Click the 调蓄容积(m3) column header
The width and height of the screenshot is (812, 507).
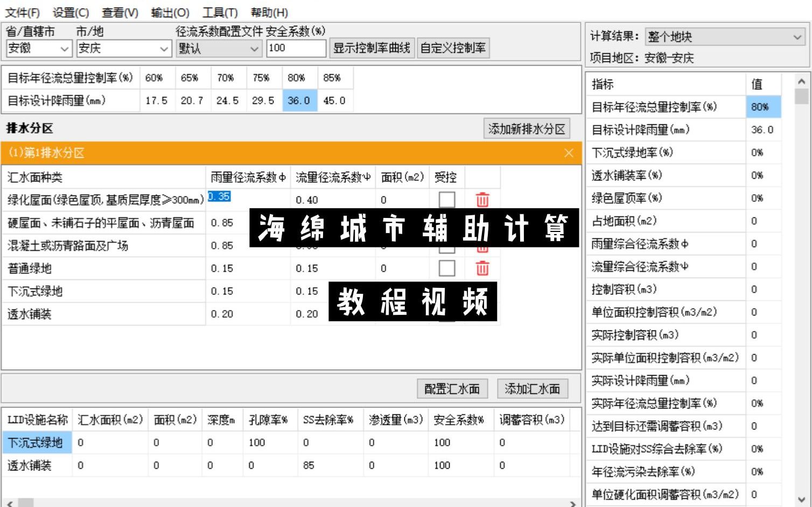[531, 420]
